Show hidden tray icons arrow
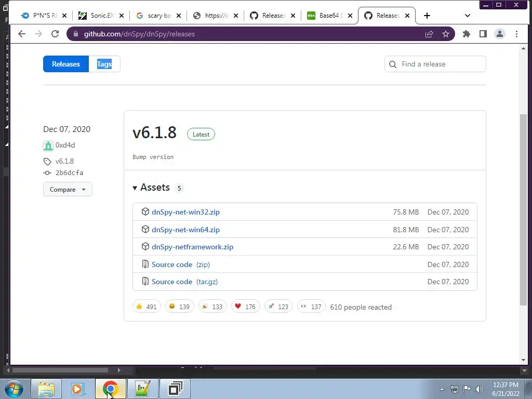Viewport: 532px width, 399px height. pyautogui.click(x=442, y=389)
